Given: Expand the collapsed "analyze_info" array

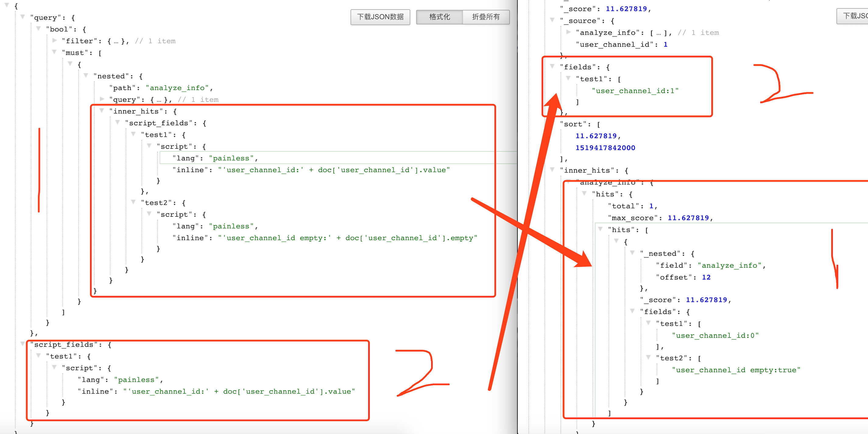Looking at the screenshot, I should [x=569, y=32].
